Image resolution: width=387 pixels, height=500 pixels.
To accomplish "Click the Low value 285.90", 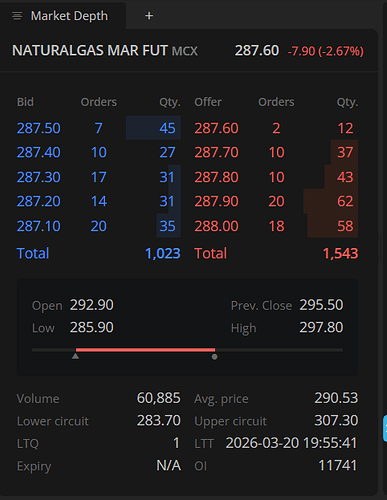I will (x=92, y=327).
